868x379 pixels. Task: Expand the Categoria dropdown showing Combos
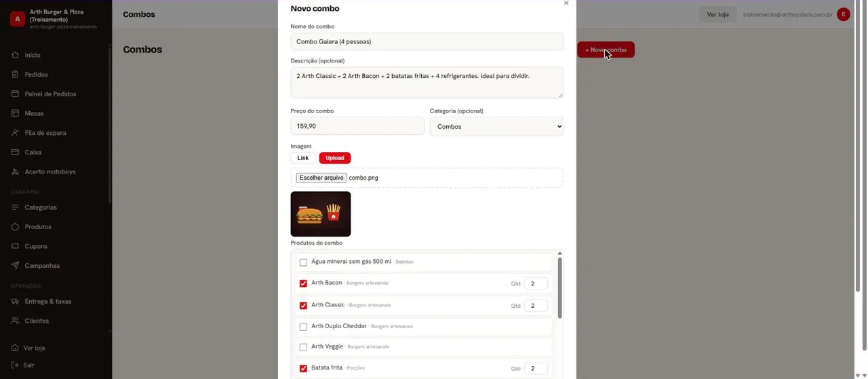click(496, 127)
